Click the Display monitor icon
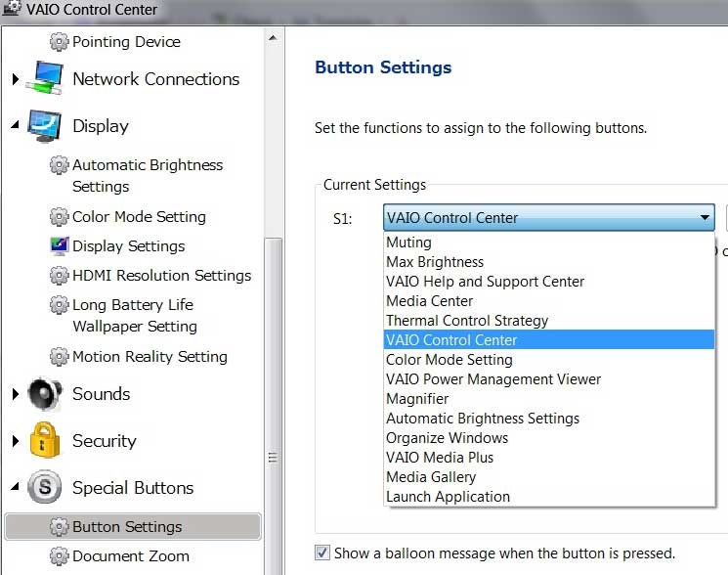The height and width of the screenshot is (575, 728). (45, 126)
